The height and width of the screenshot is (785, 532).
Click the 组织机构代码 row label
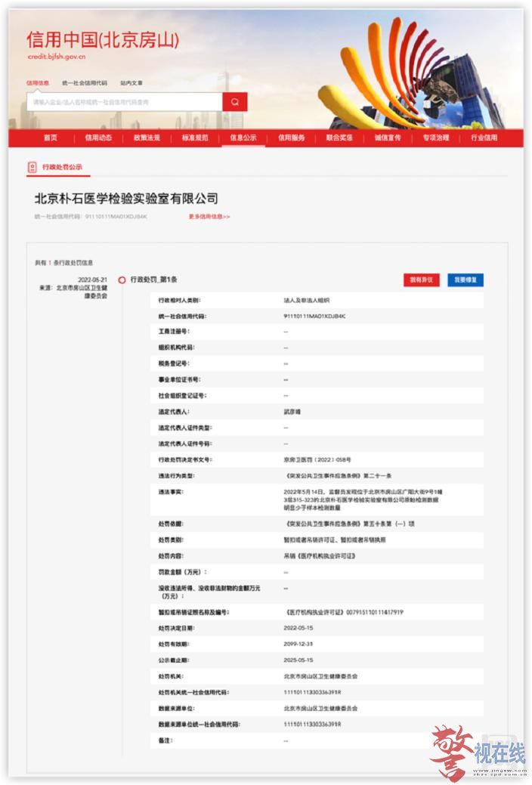(176, 348)
